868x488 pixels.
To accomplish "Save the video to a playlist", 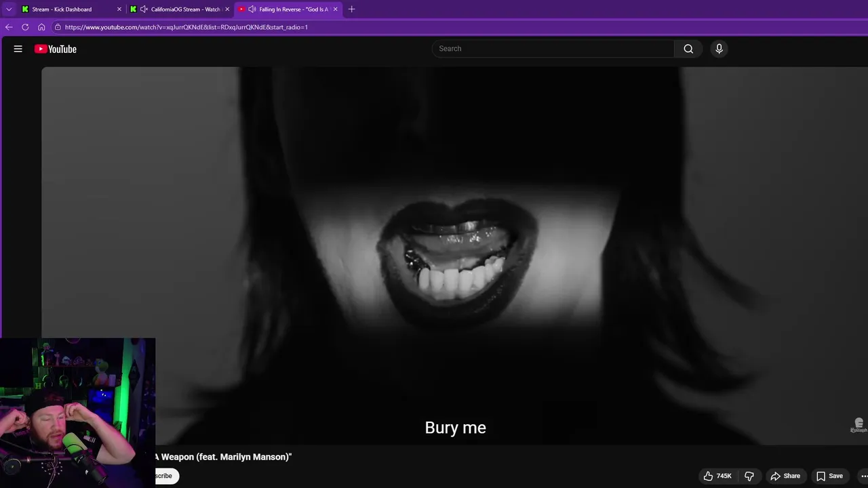I will coord(829,476).
